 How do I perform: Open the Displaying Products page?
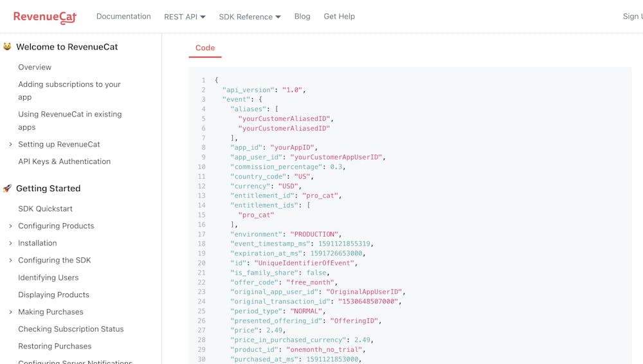[54, 295]
